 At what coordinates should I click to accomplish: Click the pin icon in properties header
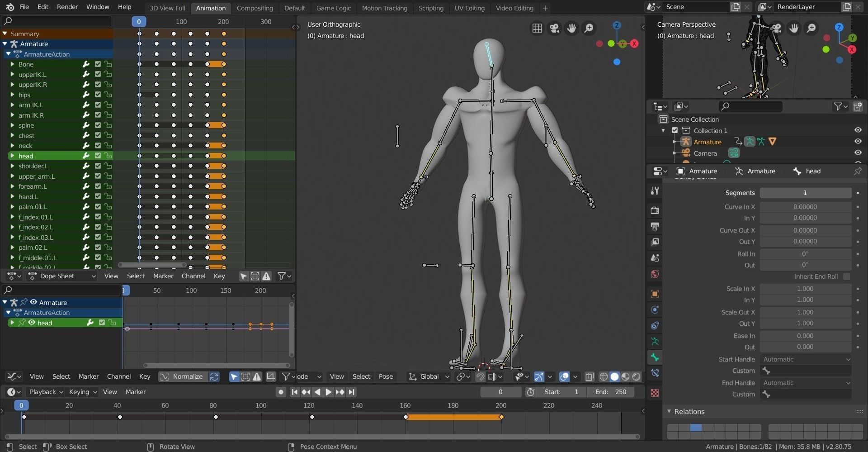click(x=858, y=171)
